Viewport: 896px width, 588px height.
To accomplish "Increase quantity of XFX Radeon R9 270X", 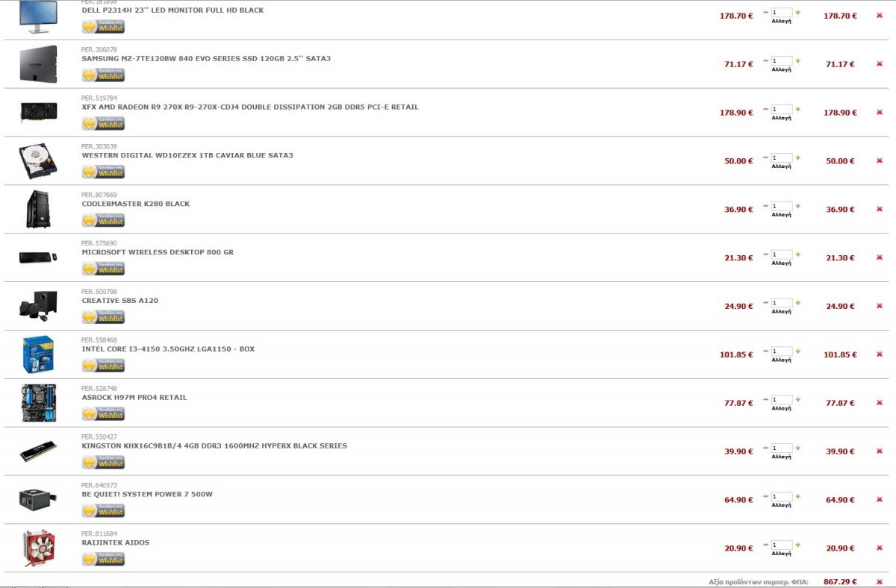I will [x=797, y=109].
